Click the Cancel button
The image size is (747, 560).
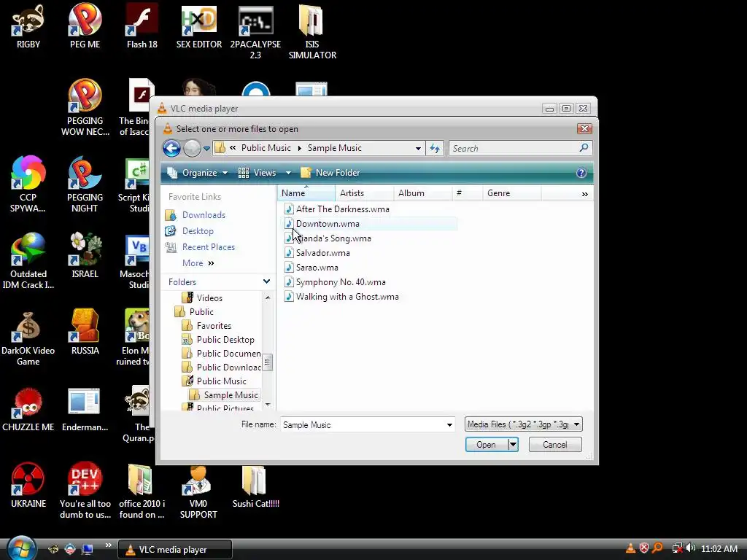(555, 445)
